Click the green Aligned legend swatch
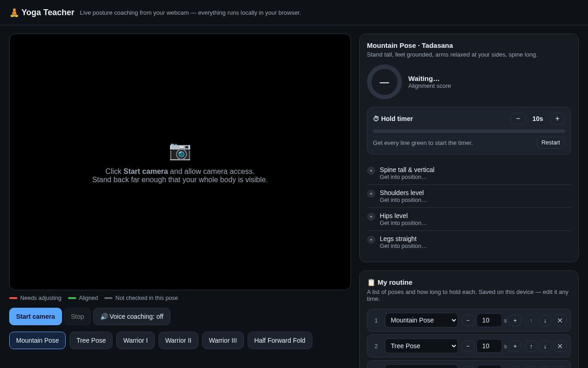The image size is (588, 368). tap(72, 298)
